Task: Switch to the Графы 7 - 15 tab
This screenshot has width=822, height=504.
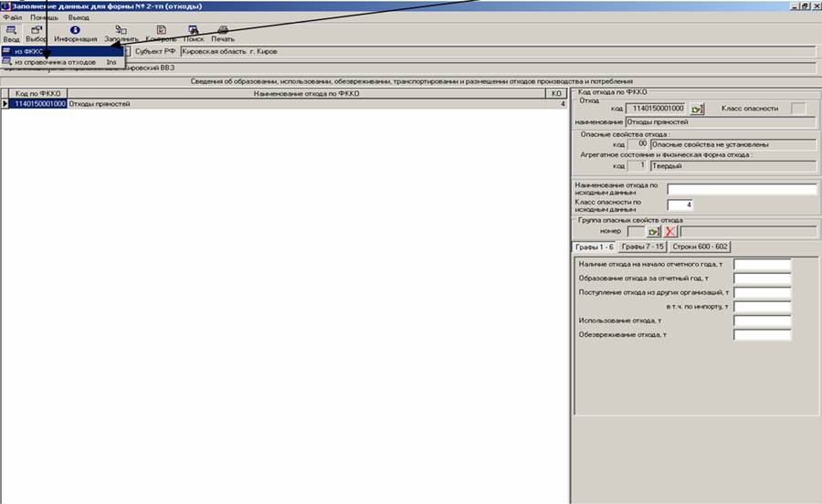Action: tap(642, 247)
